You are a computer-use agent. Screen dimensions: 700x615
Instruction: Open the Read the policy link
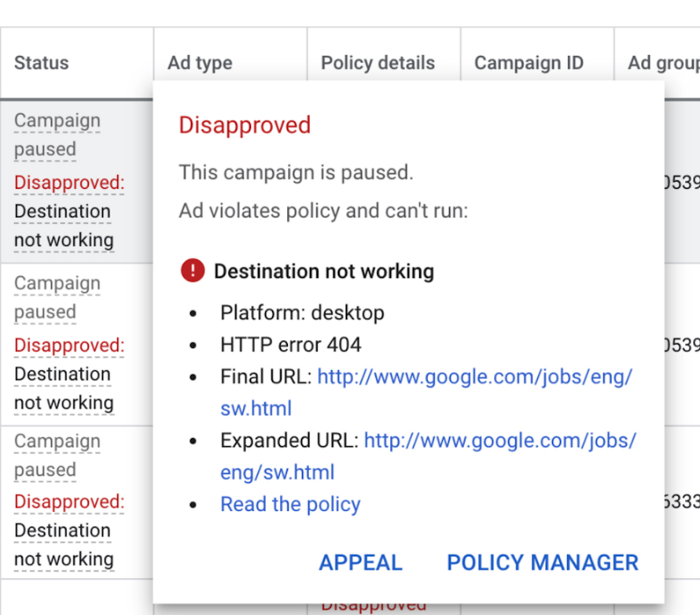coord(290,504)
